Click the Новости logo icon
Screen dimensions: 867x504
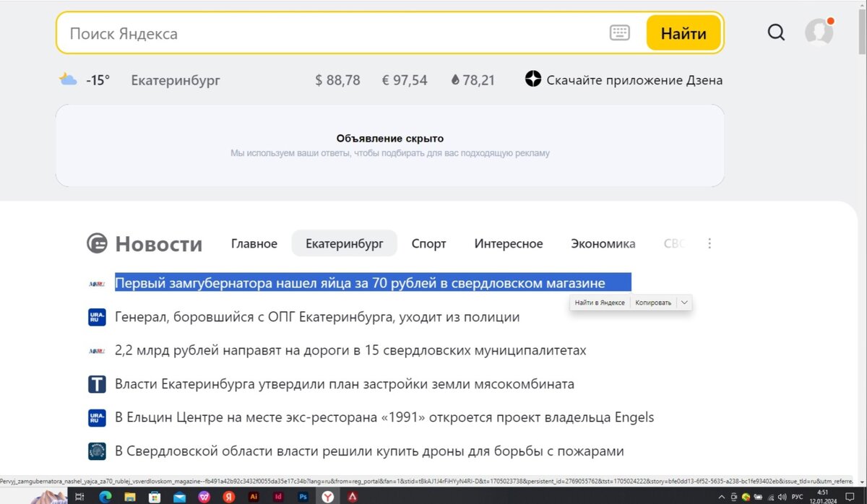tap(97, 244)
